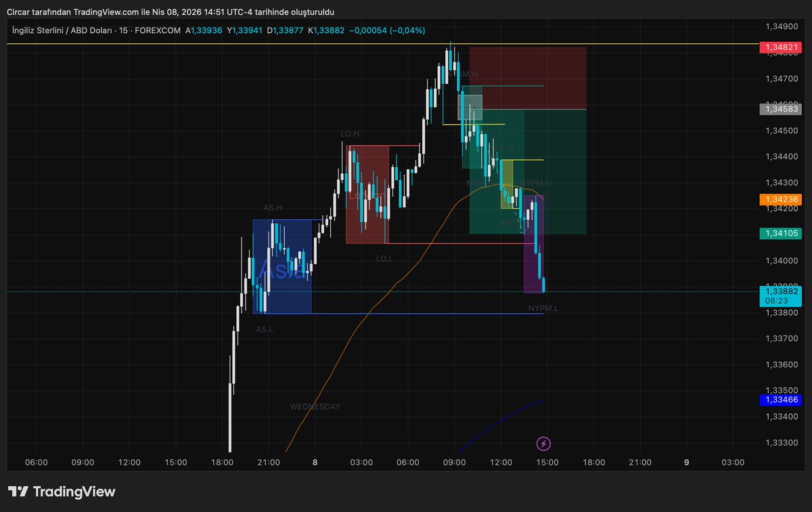Click the 1,34500 price axis label
Image resolution: width=812 pixels, height=512 pixels.
[782, 131]
